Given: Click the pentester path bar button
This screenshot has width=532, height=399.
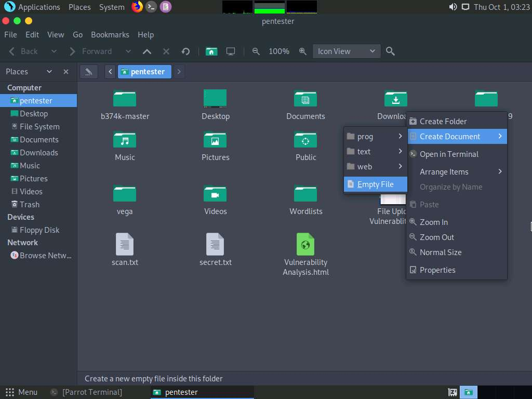Looking at the screenshot, I should coord(144,72).
